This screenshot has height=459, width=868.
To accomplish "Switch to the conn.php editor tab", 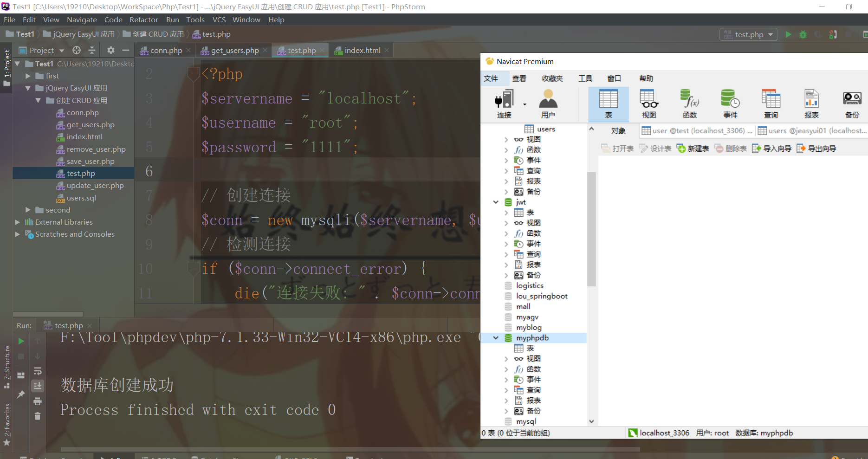I will 166,50.
